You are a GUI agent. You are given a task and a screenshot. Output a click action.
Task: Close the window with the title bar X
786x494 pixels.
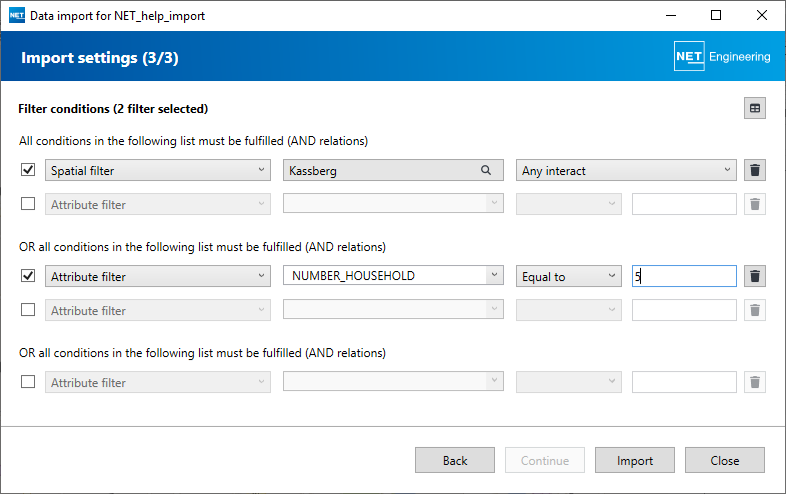click(761, 16)
